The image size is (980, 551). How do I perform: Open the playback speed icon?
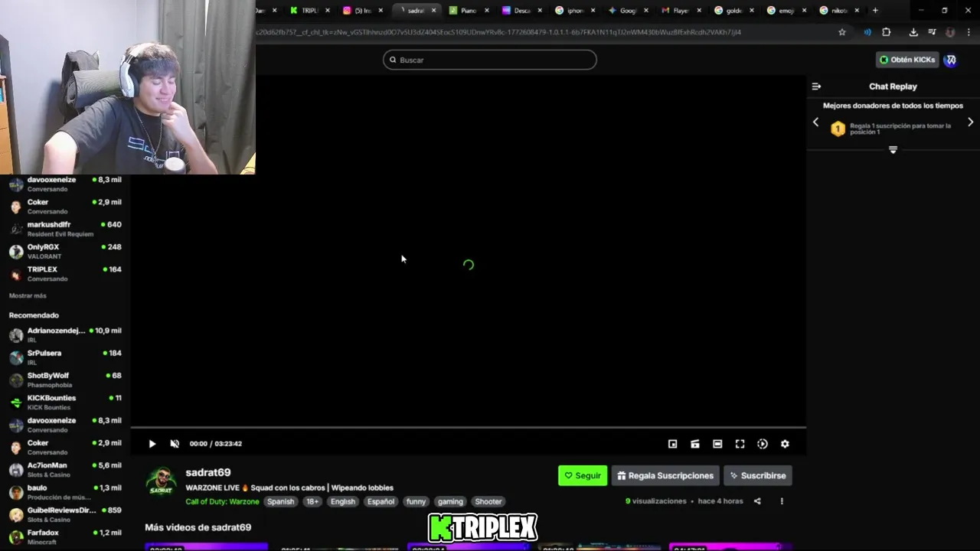coord(763,444)
